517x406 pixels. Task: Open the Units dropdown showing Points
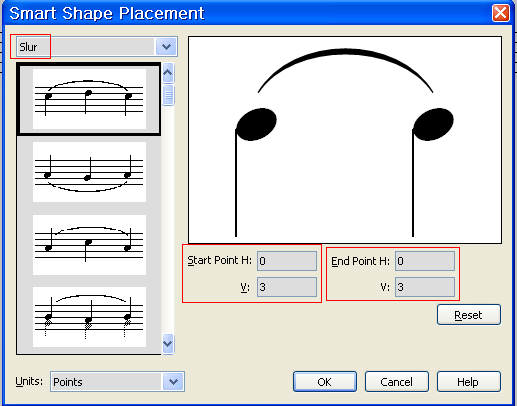pos(117,381)
